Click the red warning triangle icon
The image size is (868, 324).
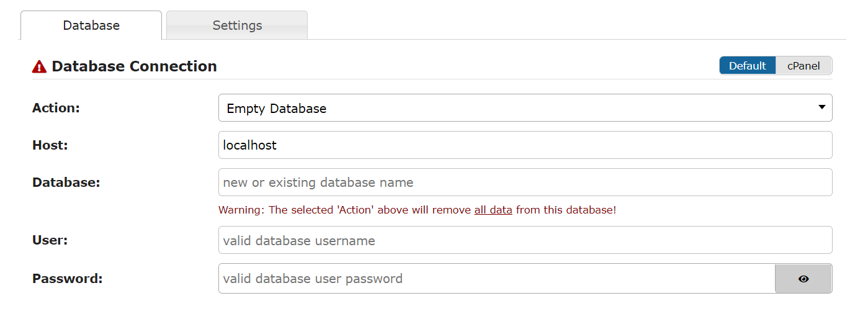pos(39,66)
